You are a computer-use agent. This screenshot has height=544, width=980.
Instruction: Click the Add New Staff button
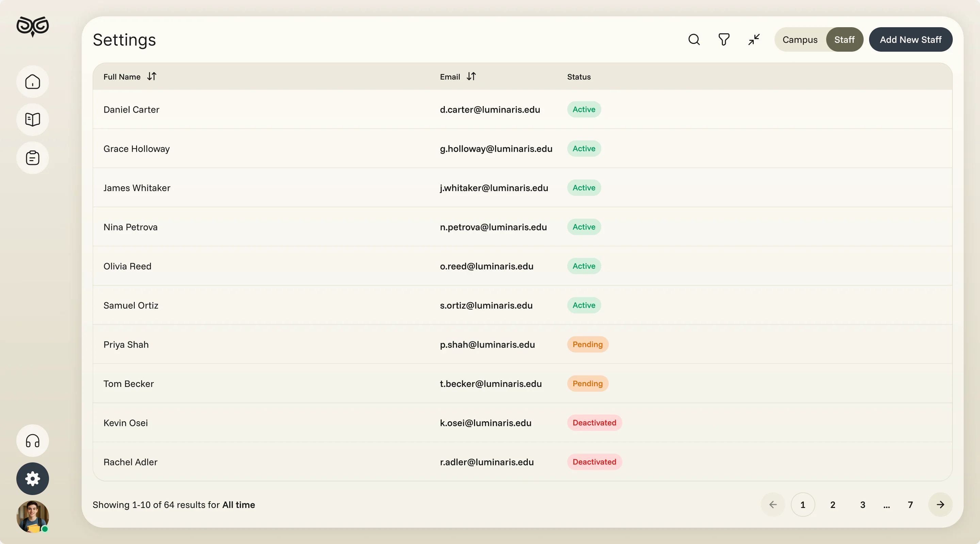[911, 39]
